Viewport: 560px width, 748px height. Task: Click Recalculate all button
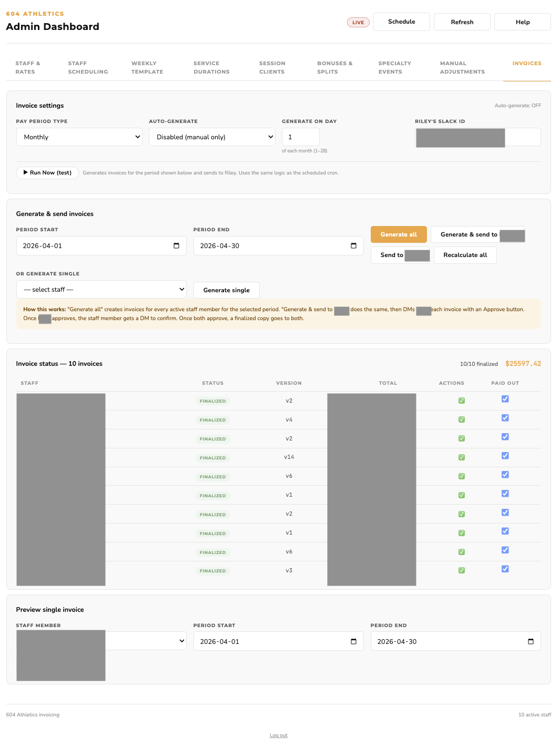tap(465, 255)
